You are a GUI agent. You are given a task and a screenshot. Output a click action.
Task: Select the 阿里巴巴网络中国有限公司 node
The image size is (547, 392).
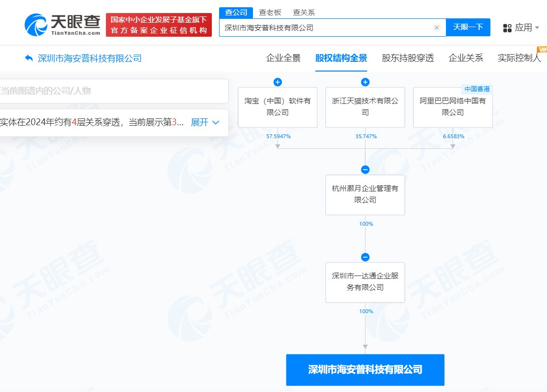pos(453,107)
